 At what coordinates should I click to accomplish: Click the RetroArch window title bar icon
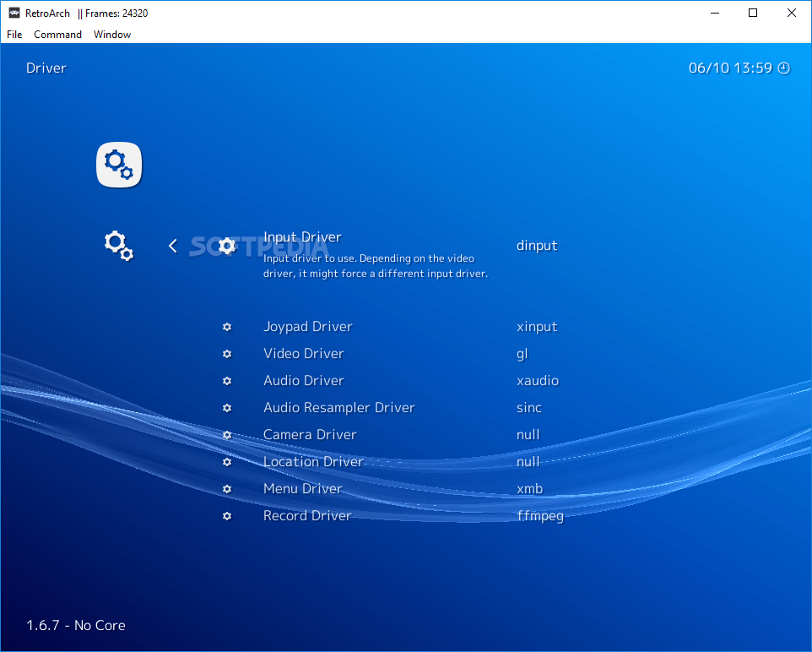point(14,13)
